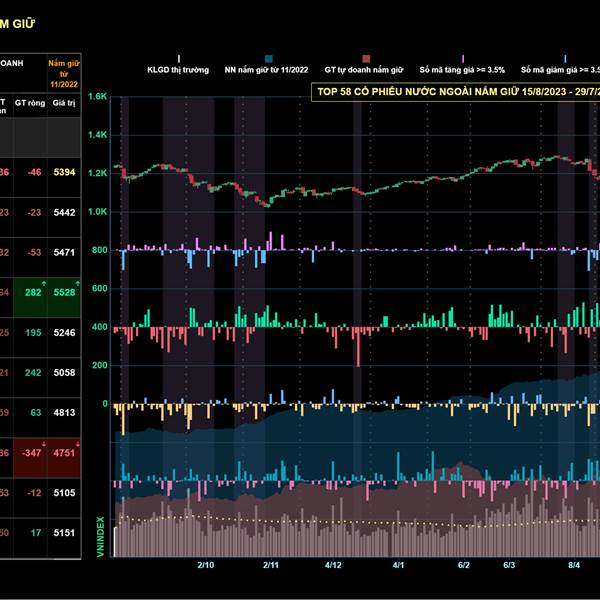The height and width of the screenshot is (600, 600).
Task: Click the 'TOP 58 CỔ PHIẾU NƯỚC NGOÀI' chart title
Action: tap(455, 92)
